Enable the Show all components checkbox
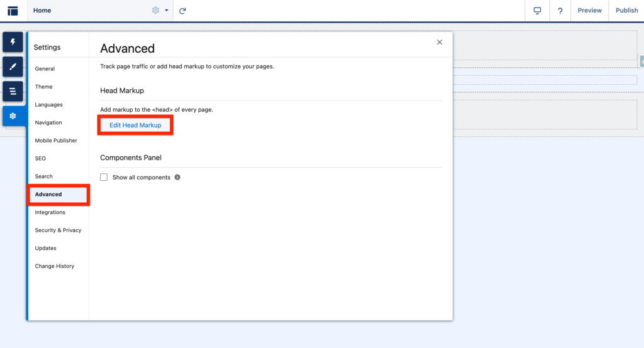 coord(104,178)
